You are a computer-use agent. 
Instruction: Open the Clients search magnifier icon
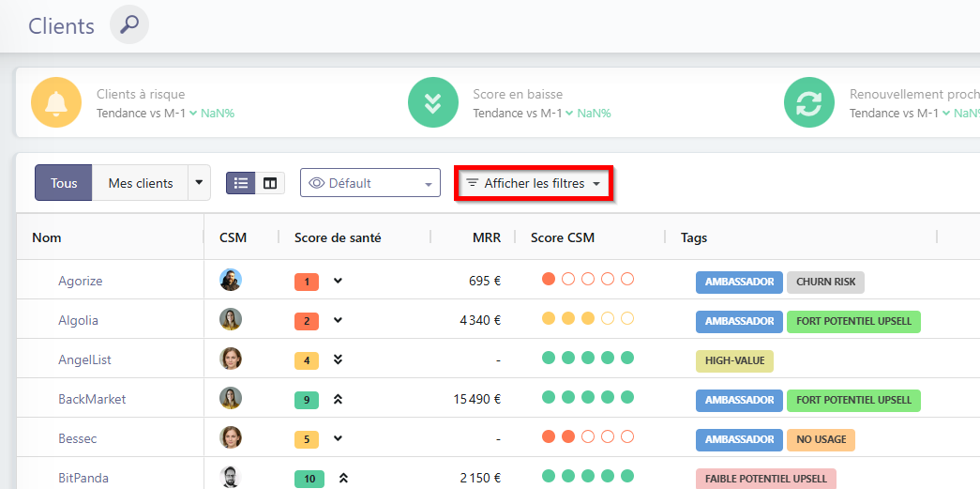click(129, 25)
